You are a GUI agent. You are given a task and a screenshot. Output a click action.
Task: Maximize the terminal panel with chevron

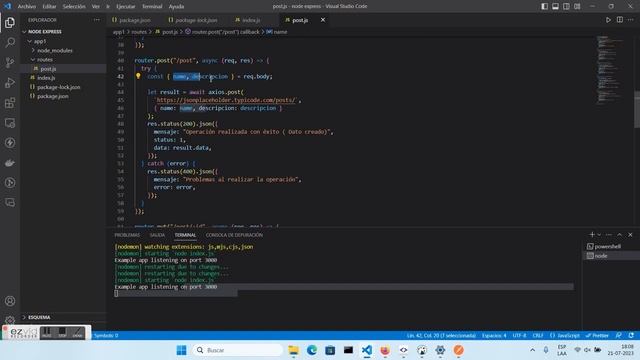620,235
